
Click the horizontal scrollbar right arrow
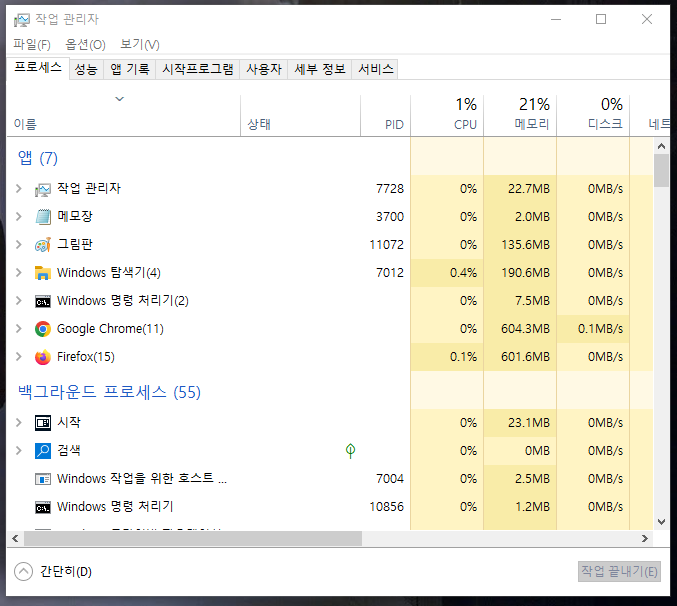click(x=645, y=538)
